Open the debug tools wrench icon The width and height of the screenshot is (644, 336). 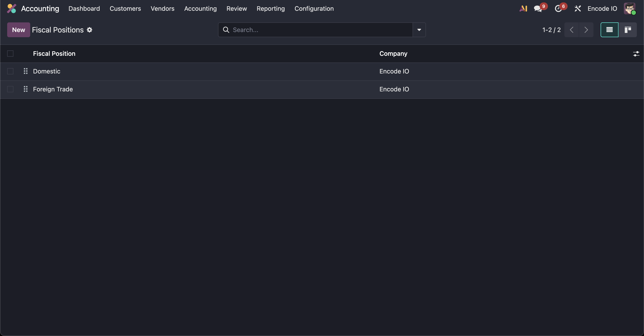(x=578, y=9)
